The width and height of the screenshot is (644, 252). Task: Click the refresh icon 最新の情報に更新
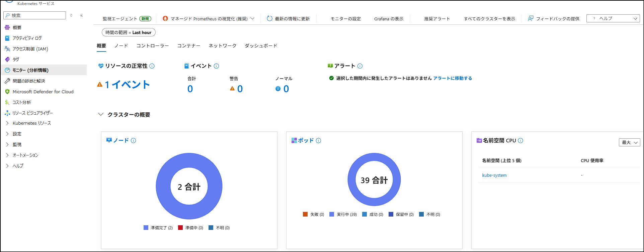[x=269, y=18]
